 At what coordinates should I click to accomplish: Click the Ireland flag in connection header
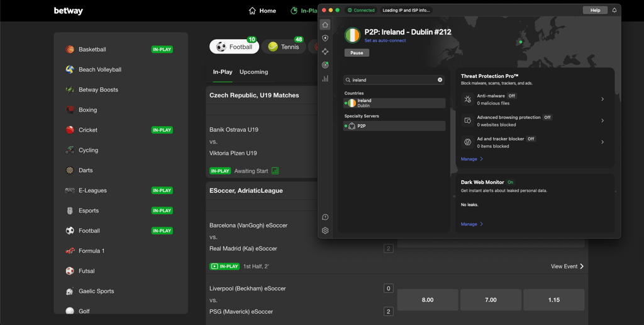(352, 35)
